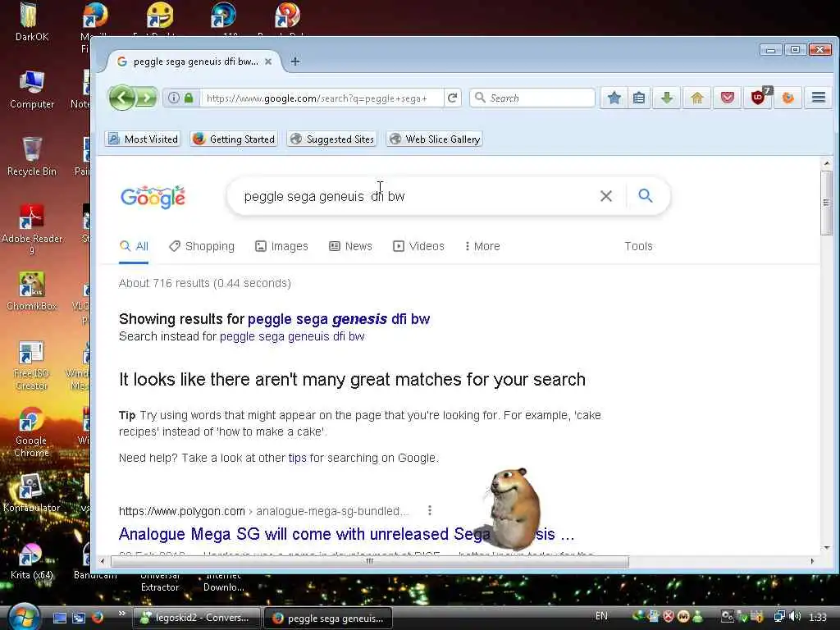Launch Adobe Reader 9 from desktop
840x630 pixels.
pos(32,230)
